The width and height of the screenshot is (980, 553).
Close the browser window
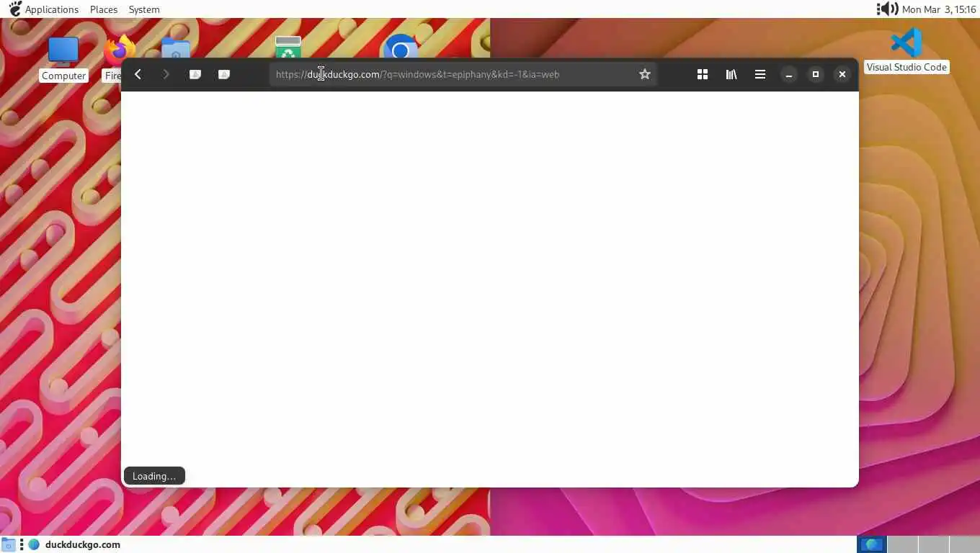coord(842,74)
